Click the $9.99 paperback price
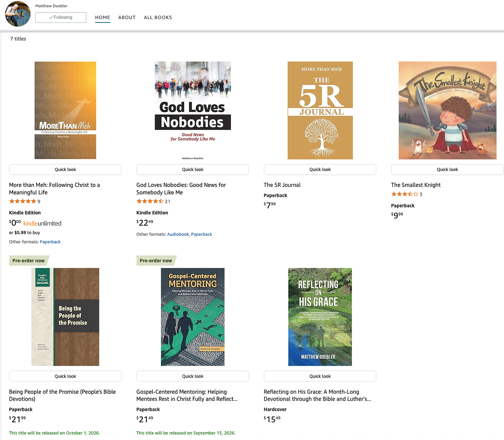This screenshot has width=504, height=440. (x=397, y=215)
